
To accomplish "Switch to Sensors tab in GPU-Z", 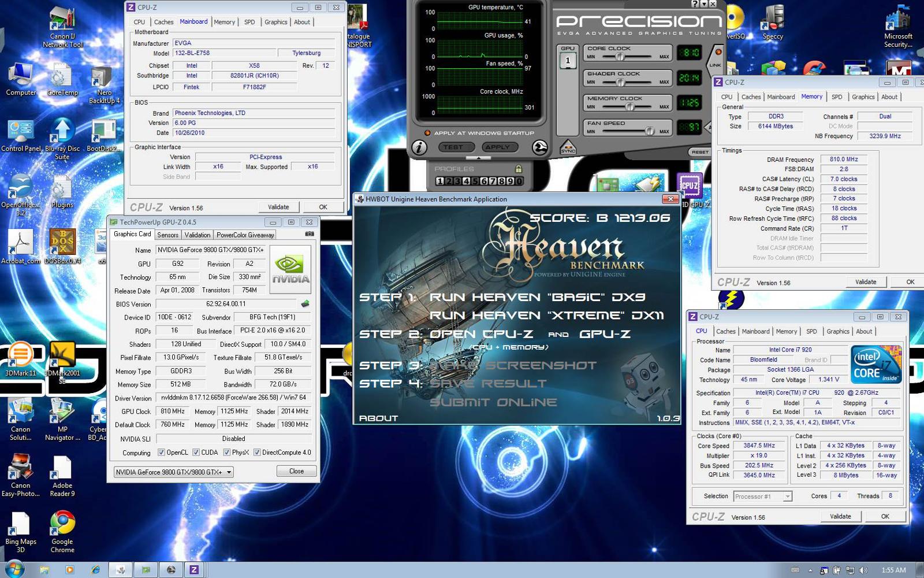I will coord(167,235).
